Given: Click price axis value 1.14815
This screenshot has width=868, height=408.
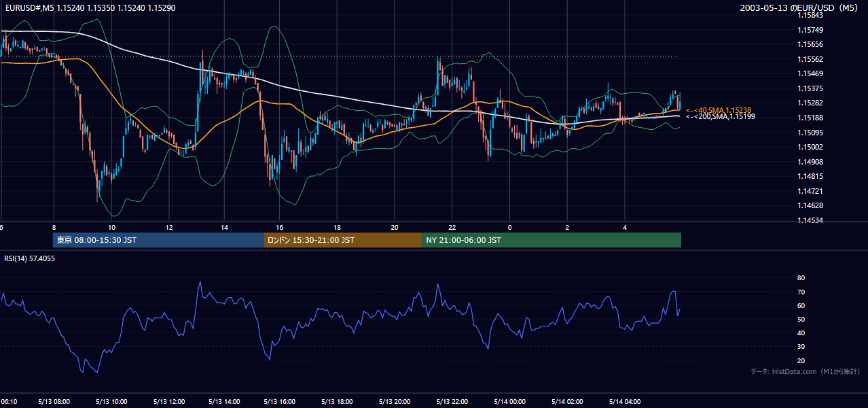Looking at the screenshot, I should [x=810, y=176].
